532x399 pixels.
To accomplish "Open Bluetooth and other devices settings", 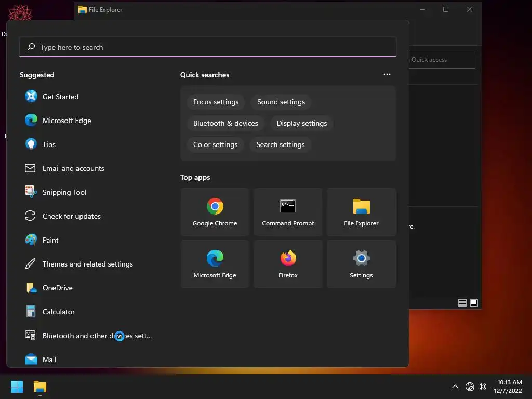I will tap(88, 336).
